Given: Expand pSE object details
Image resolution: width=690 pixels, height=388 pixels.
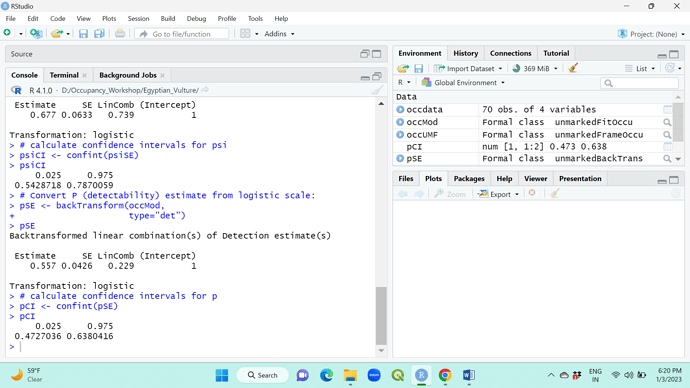Looking at the screenshot, I should 400,158.
